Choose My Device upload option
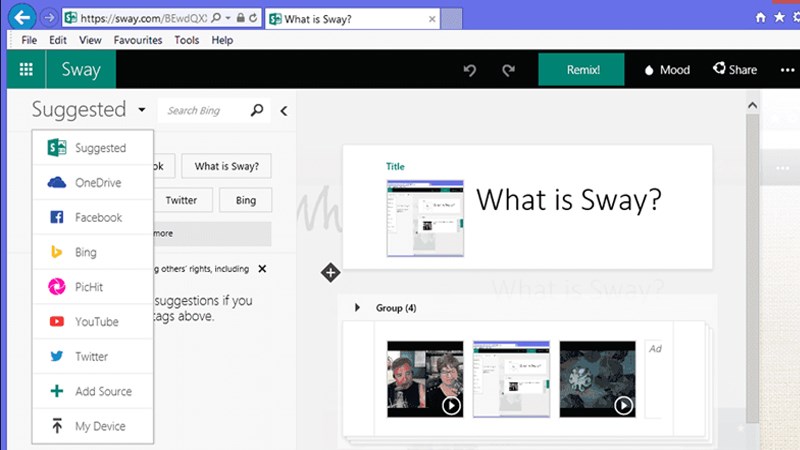Image resolution: width=800 pixels, height=450 pixels. pos(93,426)
